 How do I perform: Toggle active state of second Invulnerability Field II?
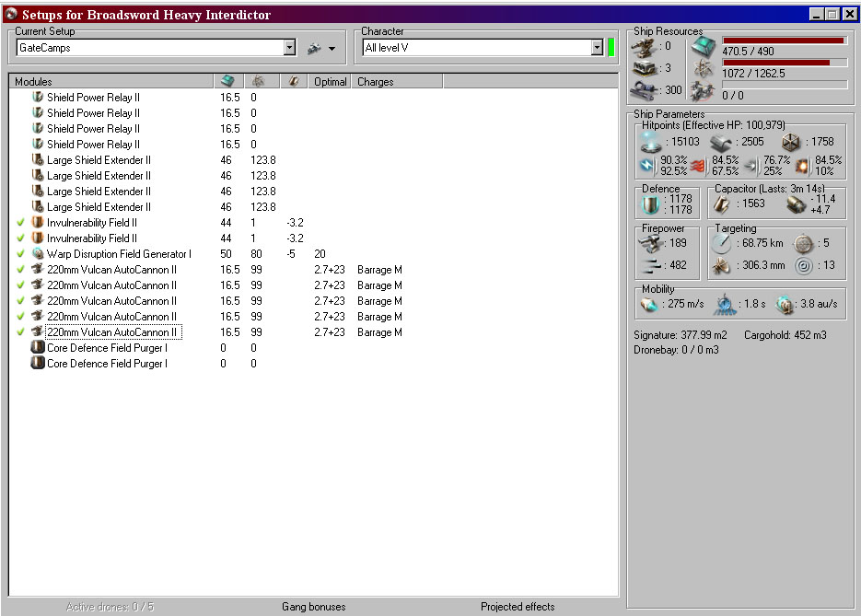pyautogui.click(x=21, y=238)
